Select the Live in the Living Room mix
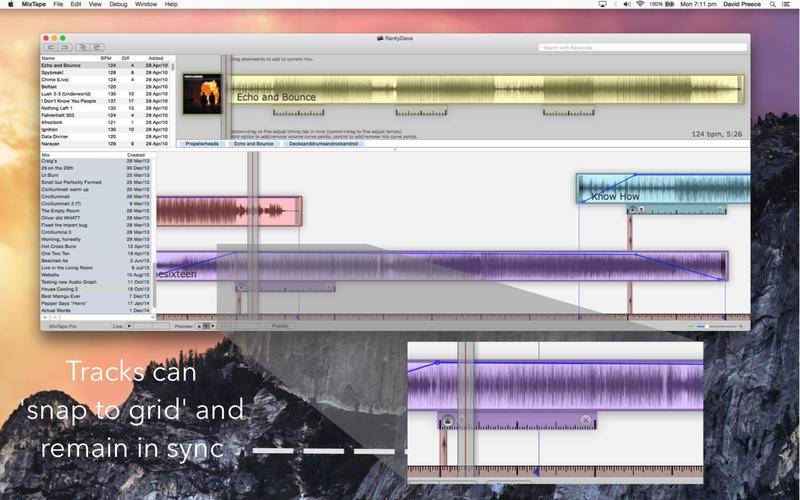Screen dimensions: 800x500 (x=96, y=267)
